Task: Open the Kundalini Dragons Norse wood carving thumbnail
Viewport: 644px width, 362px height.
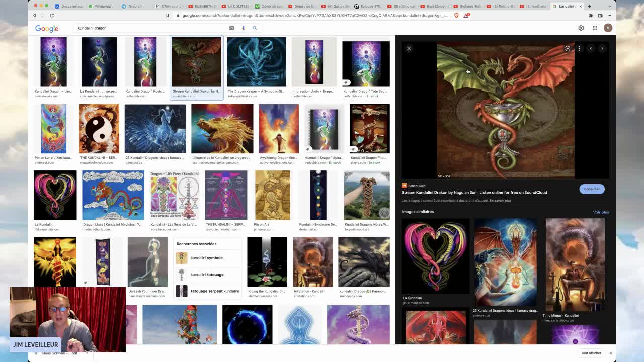Action: [366, 196]
